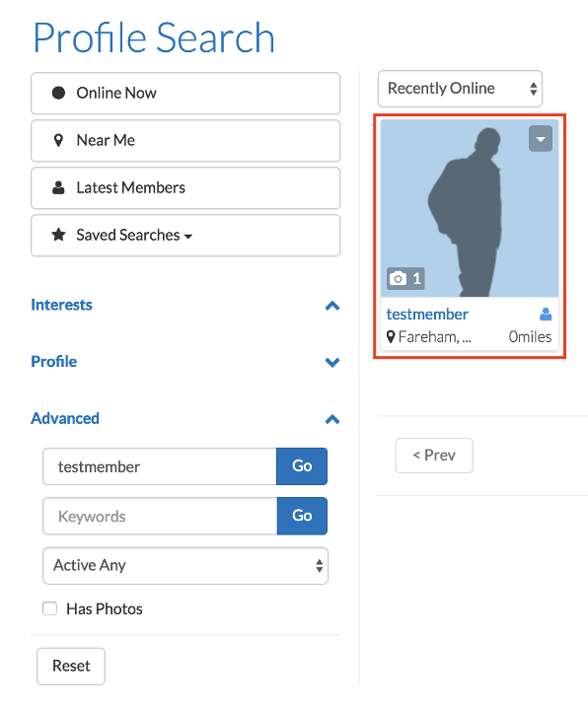Click the Saved Searches star icon
588x709 pixels.
pyautogui.click(x=58, y=235)
